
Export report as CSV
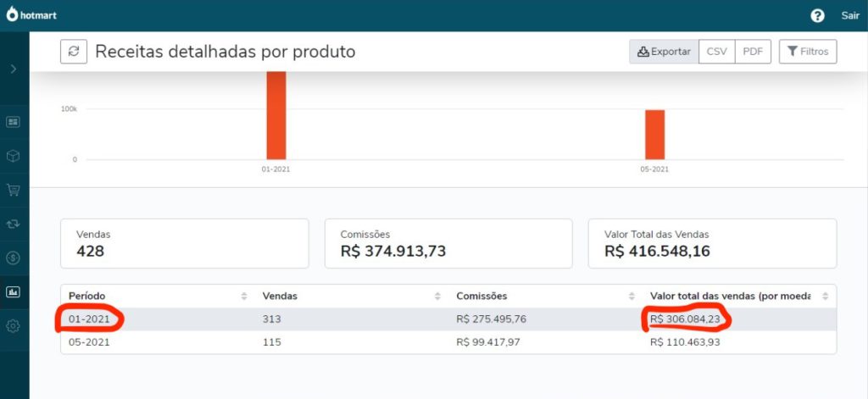click(x=717, y=52)
